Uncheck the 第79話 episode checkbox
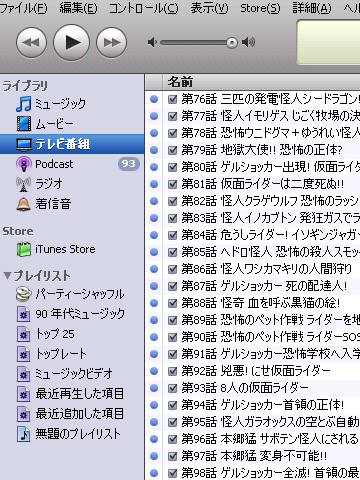 (173, 150)
